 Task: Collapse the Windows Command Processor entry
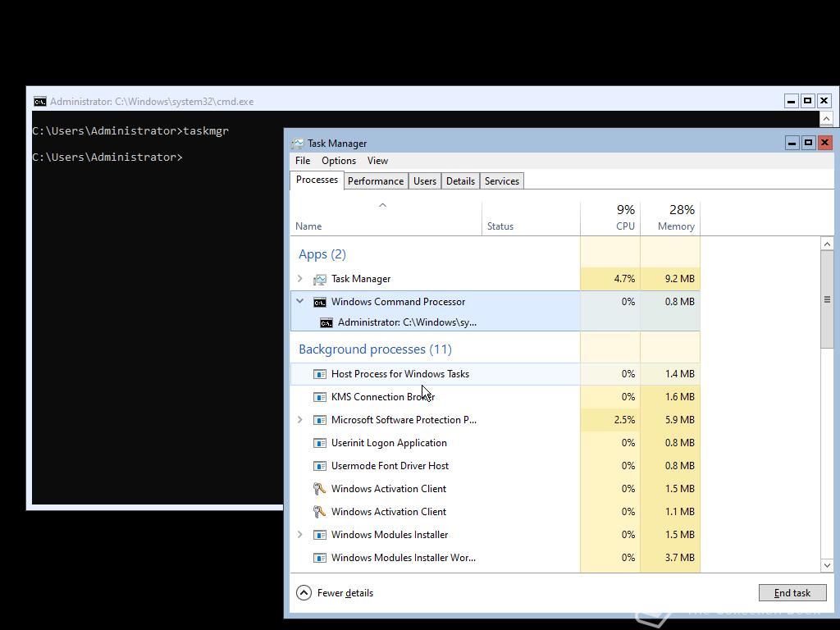coord(300,301)
